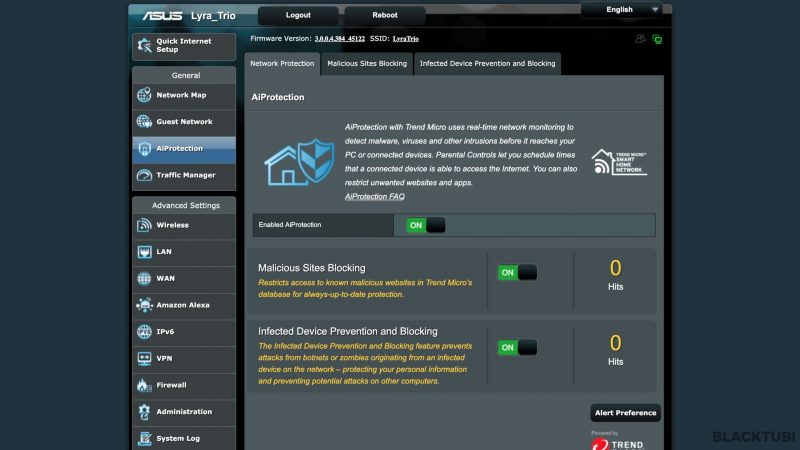Click the VPN monitor icon
The image size is (800, 450).
144,358
